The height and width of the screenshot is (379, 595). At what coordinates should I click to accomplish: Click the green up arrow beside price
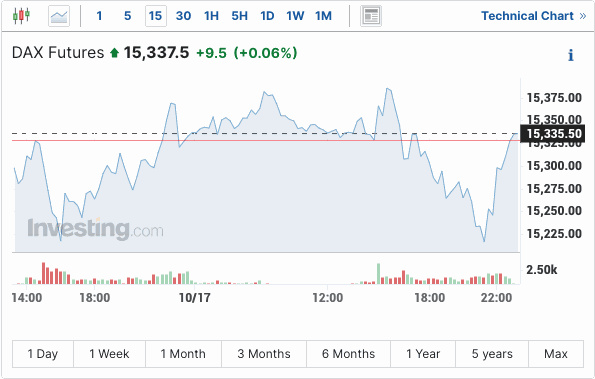114,53
